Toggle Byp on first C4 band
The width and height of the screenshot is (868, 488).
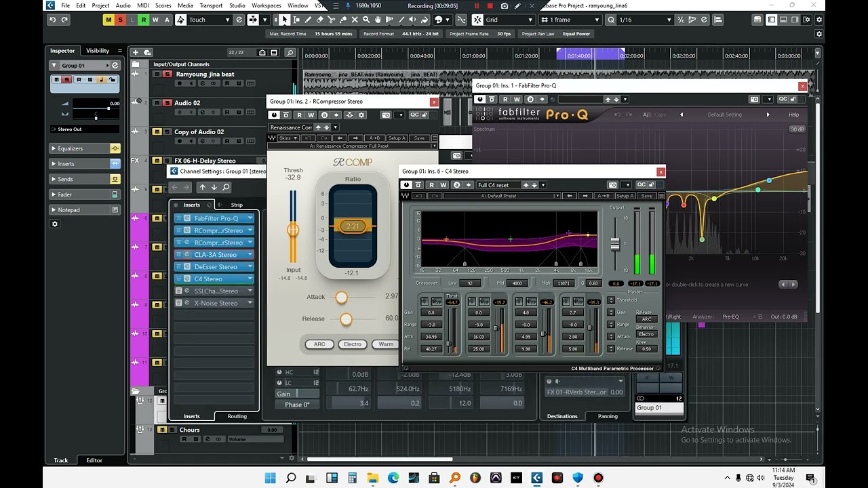click(437, 302)
